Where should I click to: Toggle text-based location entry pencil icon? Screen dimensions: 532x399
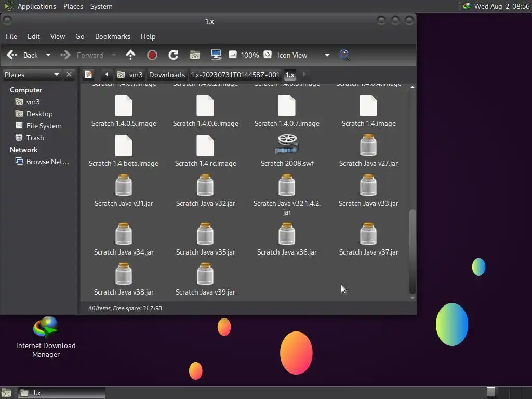click(88, 74)
